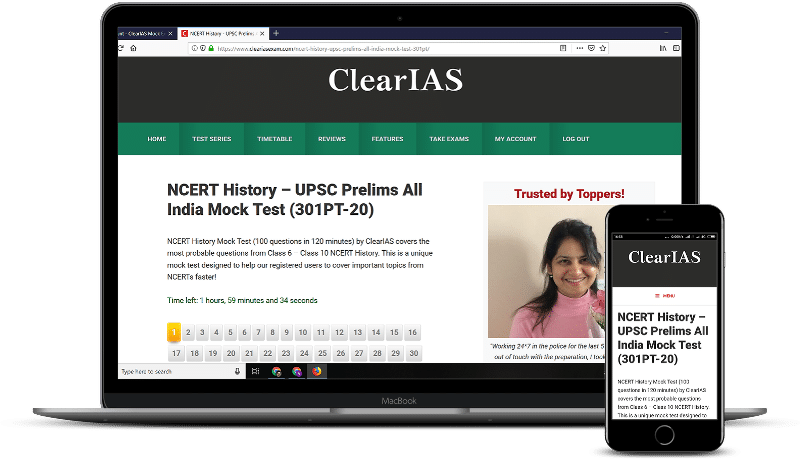Open the Firefox library icon
This screenshot has height=459, width=800.
pyautogui.click(x=663, y=48)
